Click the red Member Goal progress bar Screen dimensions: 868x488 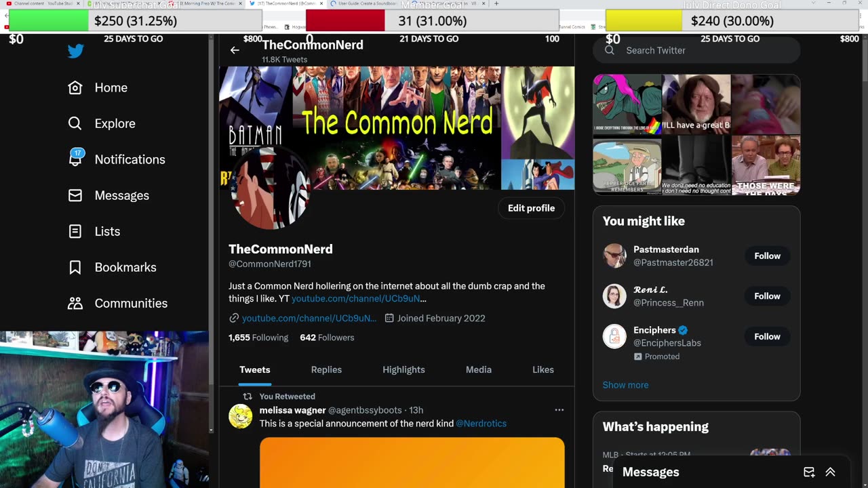(x=432, y=21)
